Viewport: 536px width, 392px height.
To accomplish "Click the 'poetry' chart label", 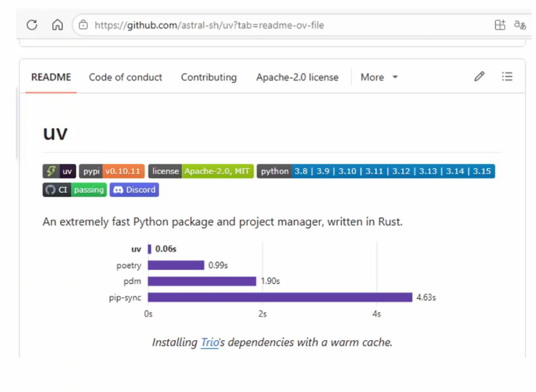I will [129, 265].
